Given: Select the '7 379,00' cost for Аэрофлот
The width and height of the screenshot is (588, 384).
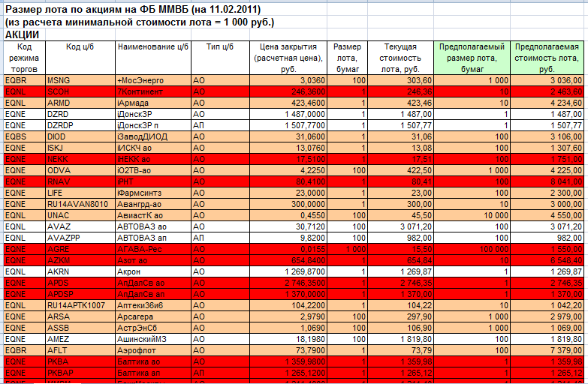Looking at the screenshot, I should tap(547, 350).
